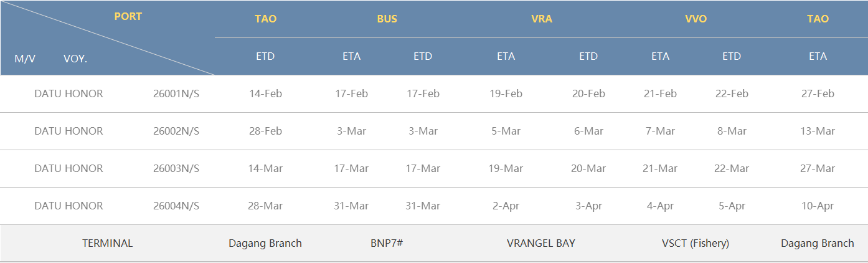Select the first TAO column header
Image resolution: width=868 pixels, height=263 pixels.
click(x=265, y=19)
